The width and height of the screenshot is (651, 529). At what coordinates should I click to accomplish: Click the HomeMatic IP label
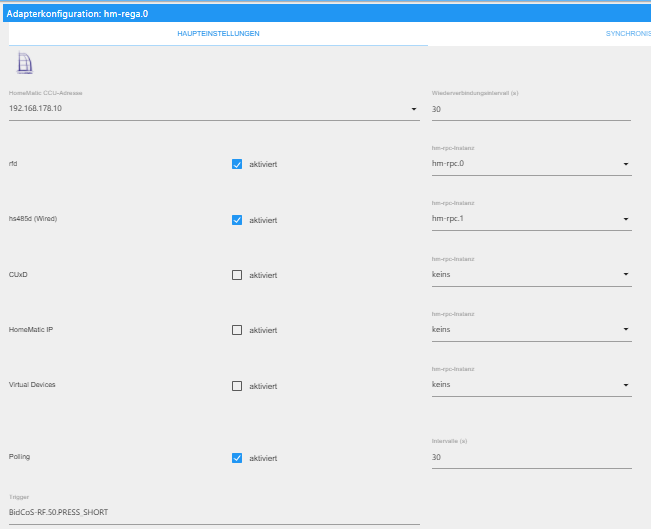click(31, 330)
